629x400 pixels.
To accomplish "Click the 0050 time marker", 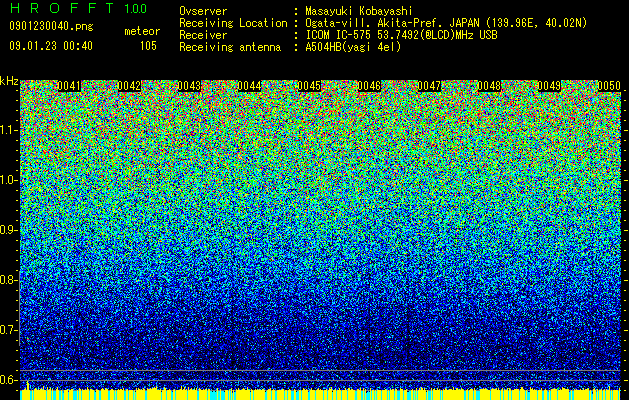I will (x=609, y=86).
